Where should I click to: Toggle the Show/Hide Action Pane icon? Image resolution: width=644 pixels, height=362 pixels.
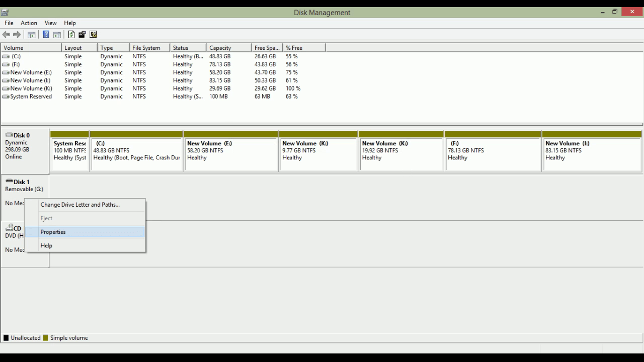(57, 34)
